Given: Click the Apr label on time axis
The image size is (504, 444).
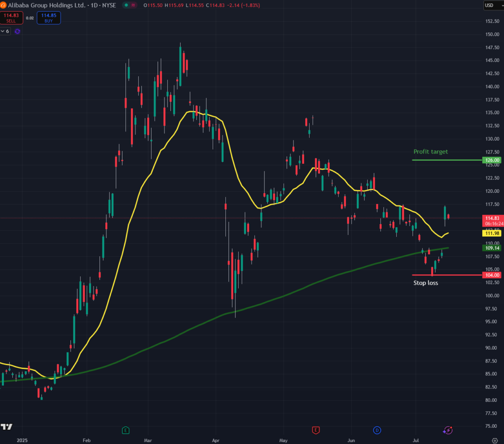Looking at the screenshot, I should point(216,440).
